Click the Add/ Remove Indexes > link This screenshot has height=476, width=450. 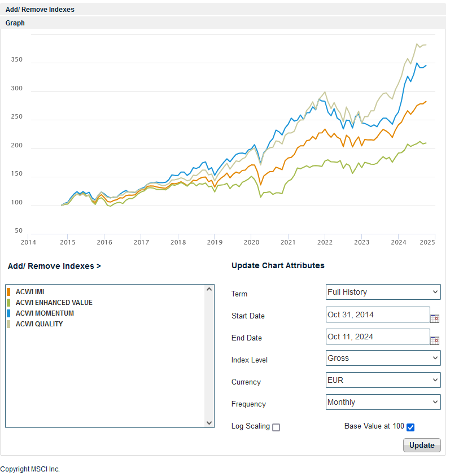(54, 266)
